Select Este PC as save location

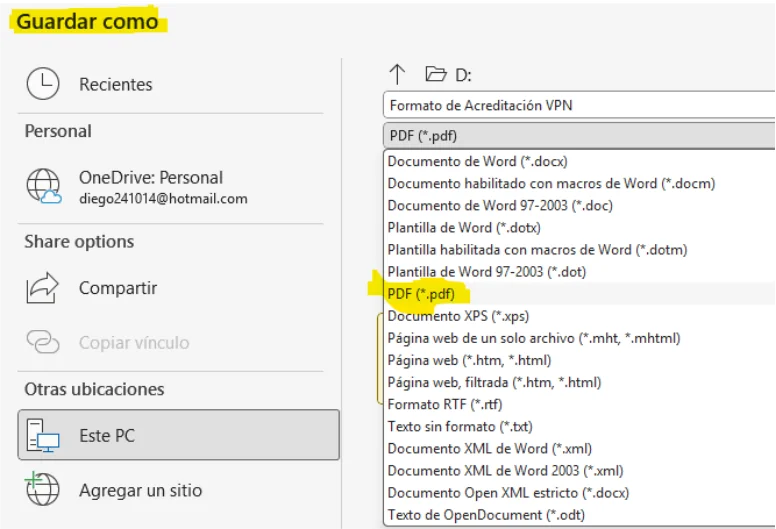pos(179,435)
